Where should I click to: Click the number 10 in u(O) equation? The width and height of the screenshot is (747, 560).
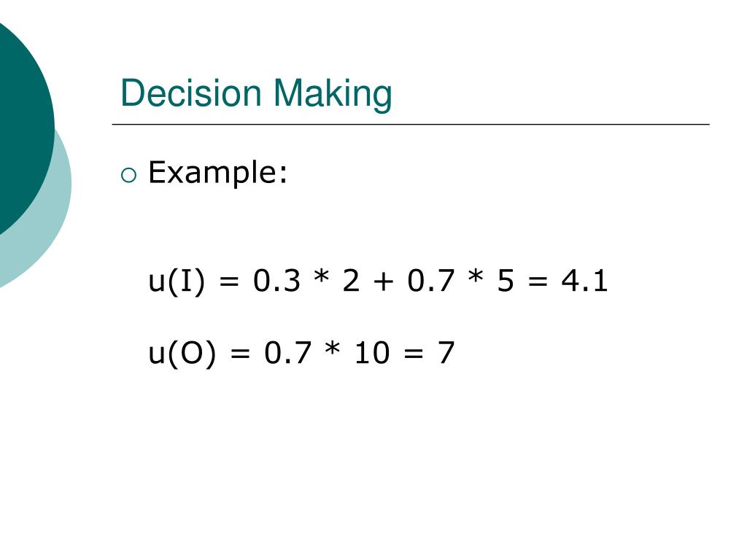click(372, 353)
